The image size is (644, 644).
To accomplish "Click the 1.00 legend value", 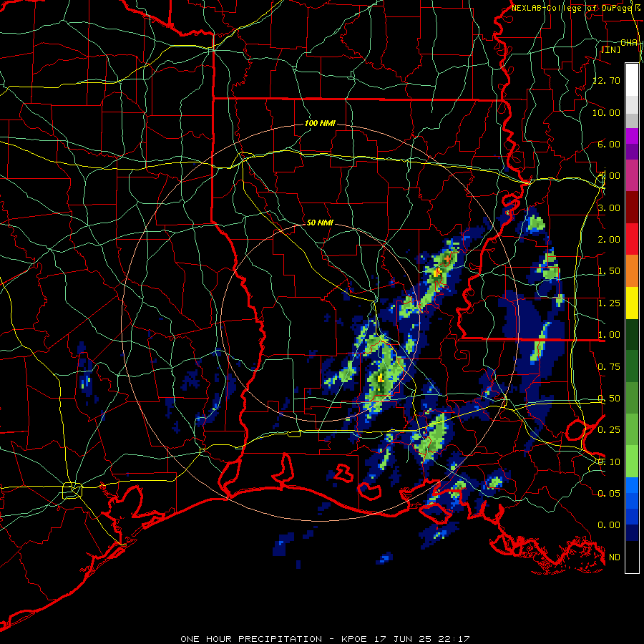I will pyautogui.click(x=609, y=335).
